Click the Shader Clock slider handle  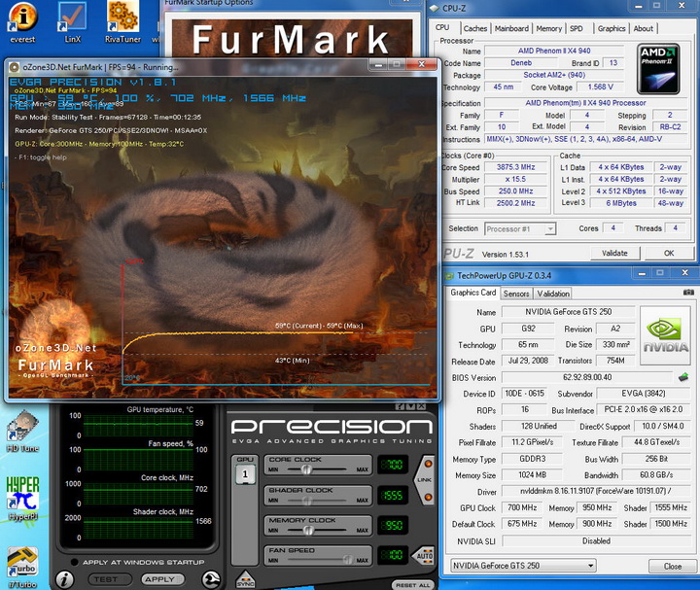[307, 501]
